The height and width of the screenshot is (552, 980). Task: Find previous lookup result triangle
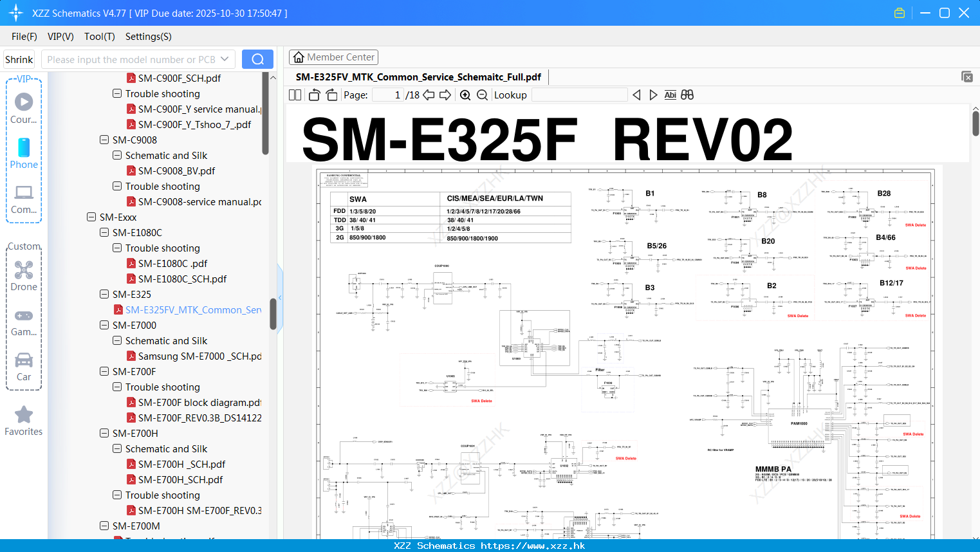coord(636,95)
